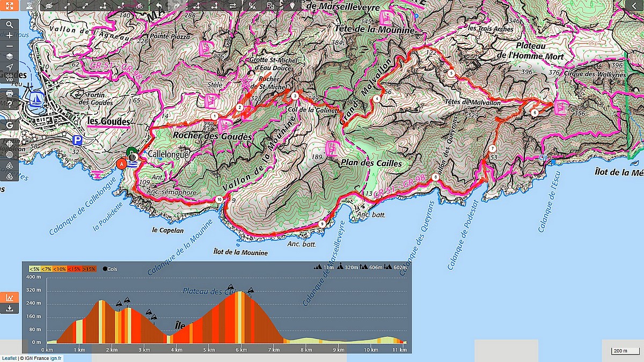Open the ign.fr link
Viewport: 644px width, 362px height.
pyautogui.click(x=56, y=358)
